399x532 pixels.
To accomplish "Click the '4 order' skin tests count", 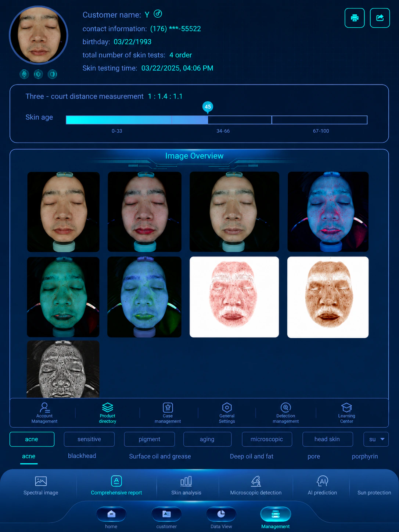I will click(x=181, y=55).
